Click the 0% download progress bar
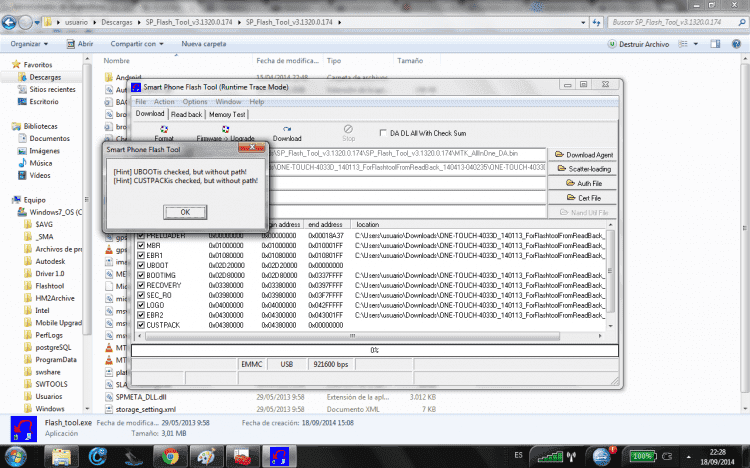Viewport: 750px width, 468px height. point(375,350)
